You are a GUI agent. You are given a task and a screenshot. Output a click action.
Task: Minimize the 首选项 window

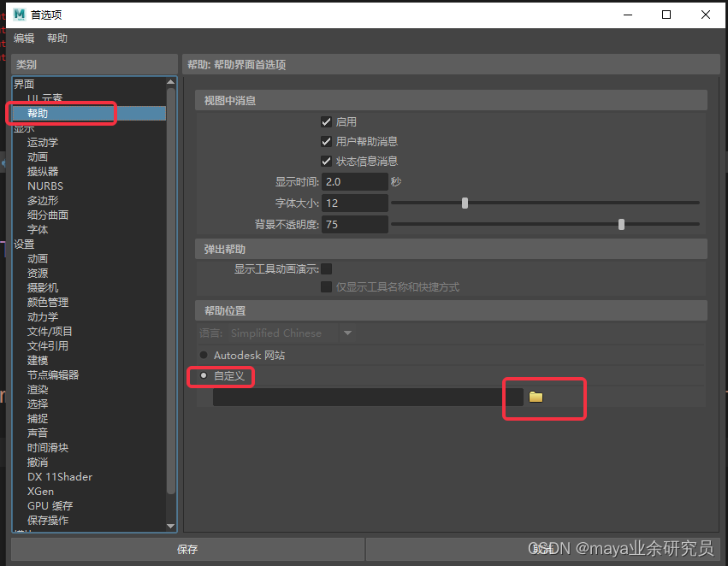[628, 15]
